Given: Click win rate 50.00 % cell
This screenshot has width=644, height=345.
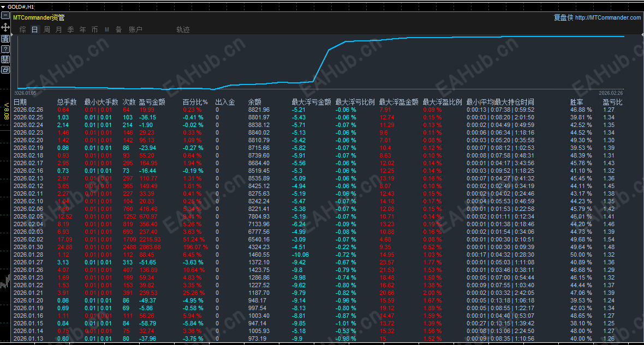Looking at the screenshot, I should [x=581, y=255].
